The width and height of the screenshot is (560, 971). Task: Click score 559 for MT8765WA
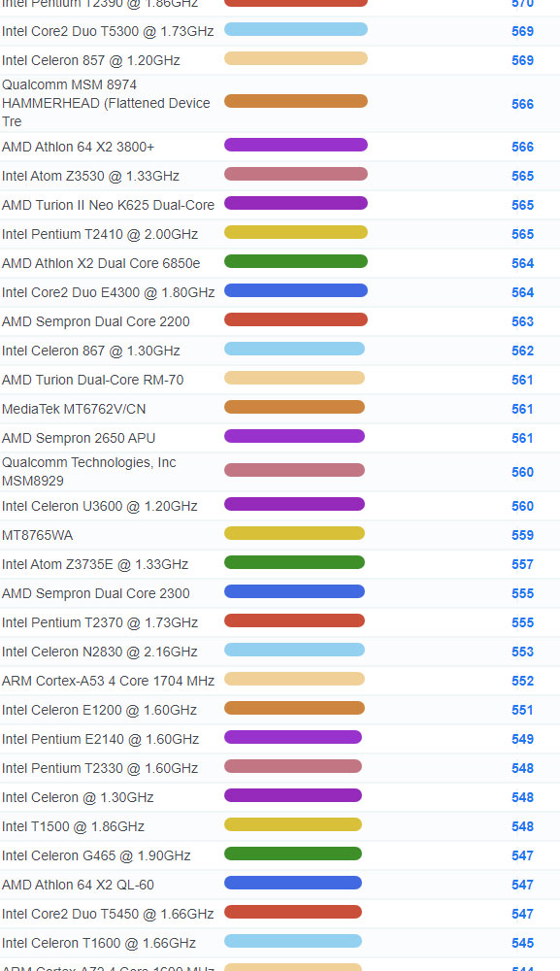tap(522, 535)
